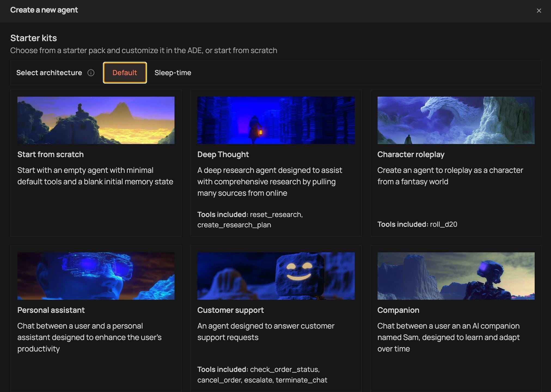Click Deep Thought's tools included text
This screenshot has width=551, height=392.
(250, 220)
